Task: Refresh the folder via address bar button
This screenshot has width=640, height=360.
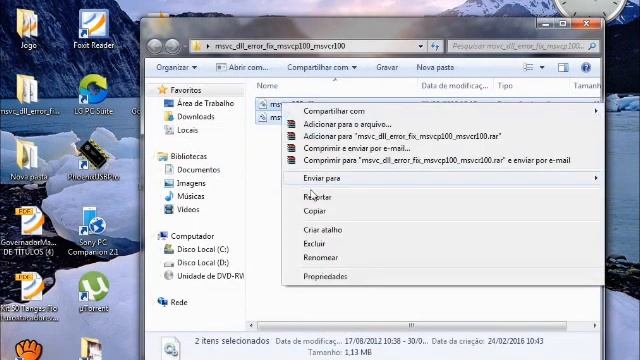Action: (x=435, y=46)
